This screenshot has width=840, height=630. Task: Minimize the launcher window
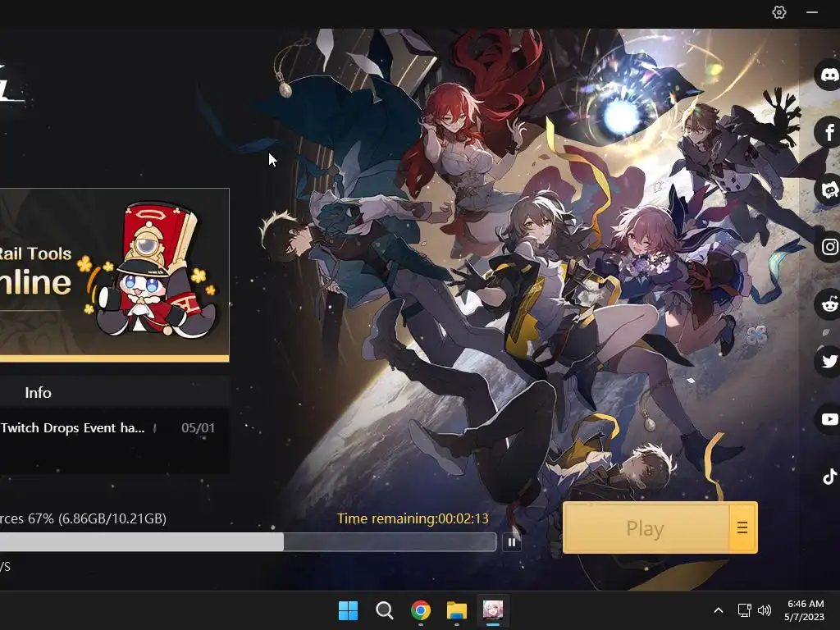point(812,12)
